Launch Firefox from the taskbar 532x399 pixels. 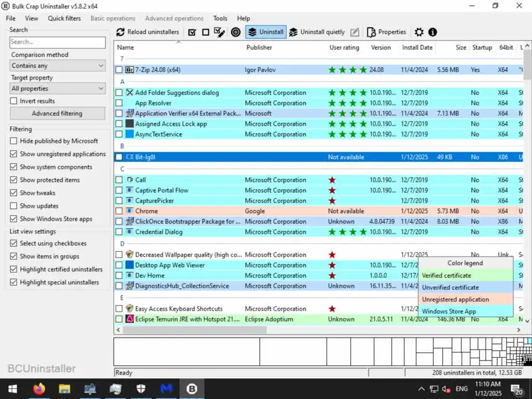coord(39,389)
